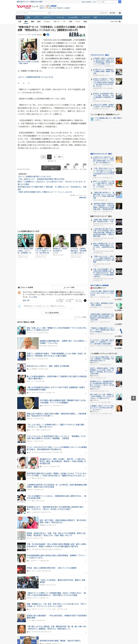
Task: Select the 国際 category
Action: pyautogui.click(x=32, y=21)
